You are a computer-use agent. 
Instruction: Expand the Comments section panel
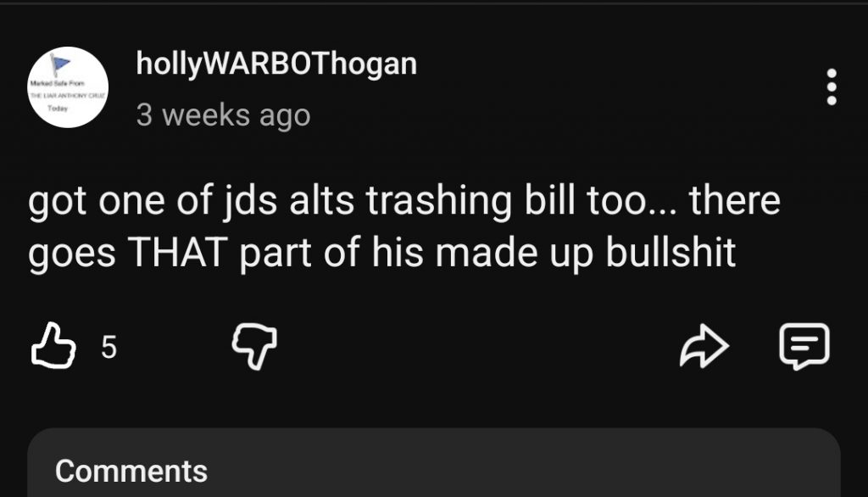click(x=434, y=462)
